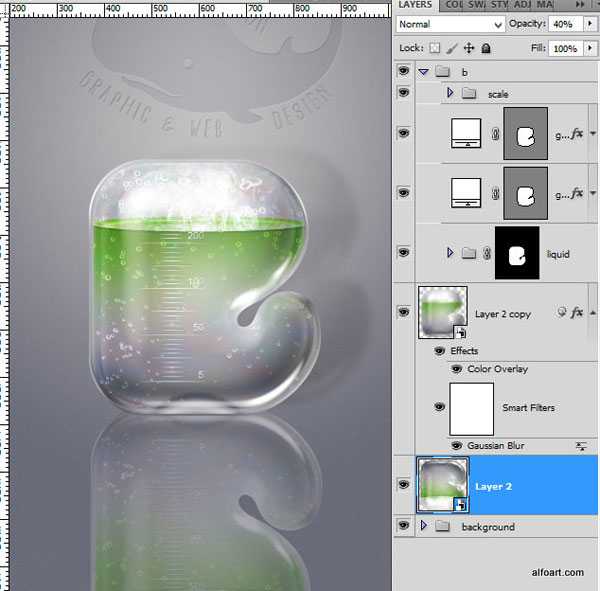The width and height of the screenshot is (600, 591).
Task: Toggle Gaussian Blur filter eye
Action: pyautogui.click(x=456, y=446)
